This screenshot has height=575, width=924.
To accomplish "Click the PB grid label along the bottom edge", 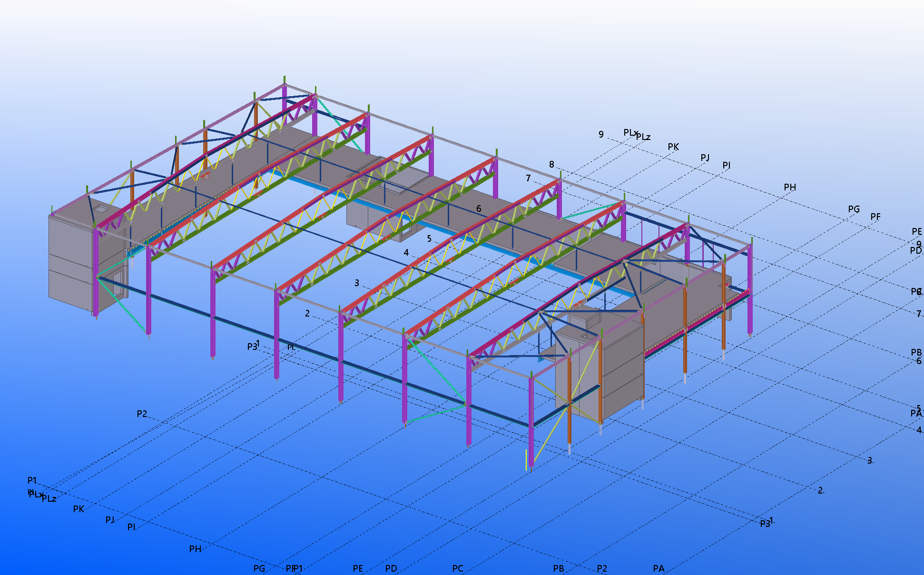I will coord(559,568).
